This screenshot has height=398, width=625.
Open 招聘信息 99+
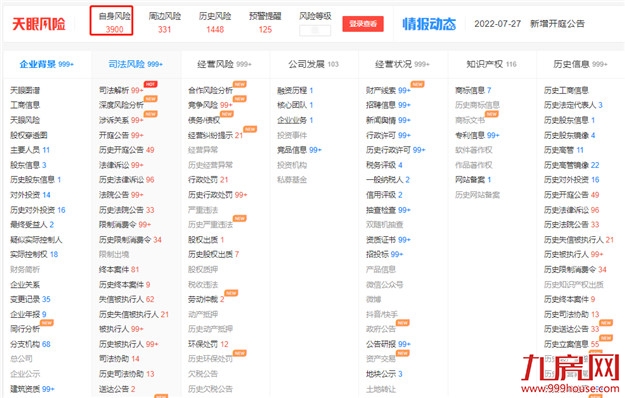(388, 105)
